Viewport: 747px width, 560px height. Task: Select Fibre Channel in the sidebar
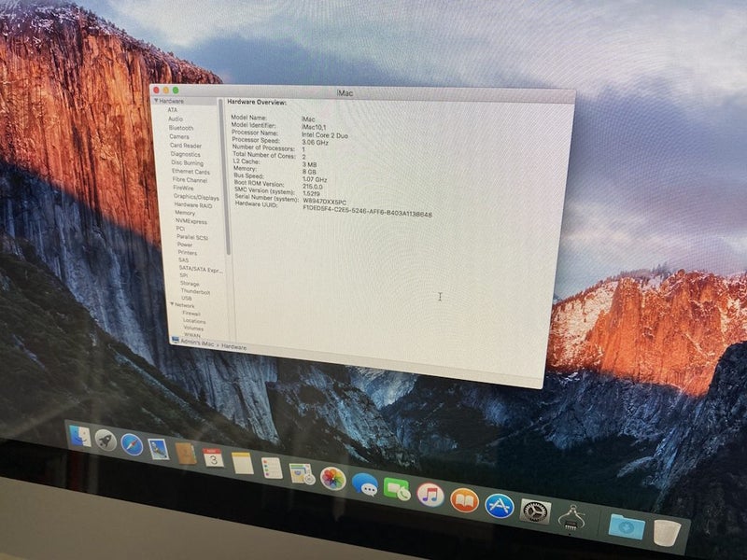point(190,180)
